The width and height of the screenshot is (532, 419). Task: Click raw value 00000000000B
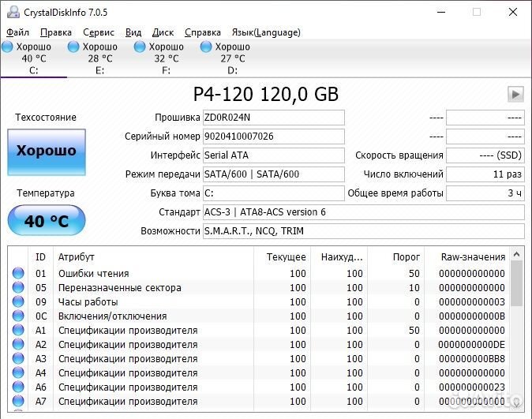471,316
